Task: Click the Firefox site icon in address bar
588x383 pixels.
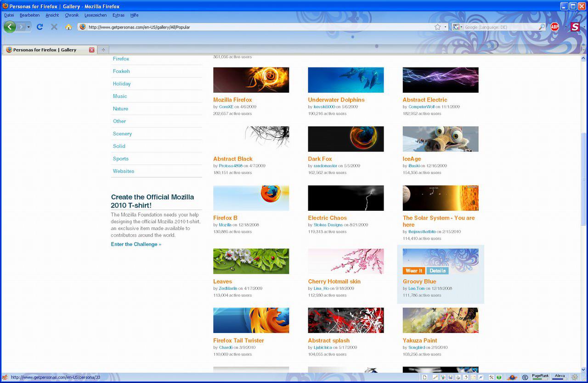Action: (83, 27)
